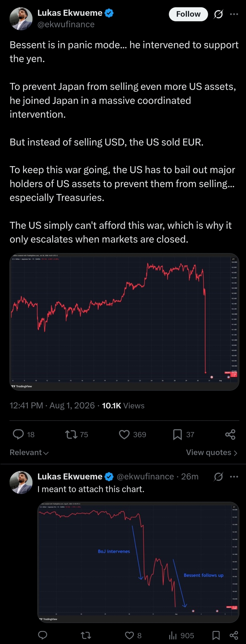Open the Grok icon on the reply tweet
Viewport: 246px width, 644px height.
[218, 477]
